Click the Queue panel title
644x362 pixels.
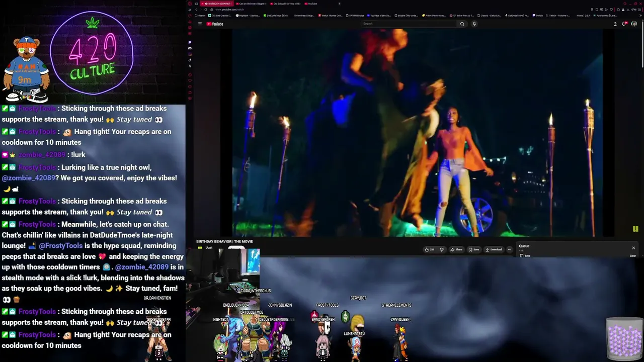[x=524, y=246]
